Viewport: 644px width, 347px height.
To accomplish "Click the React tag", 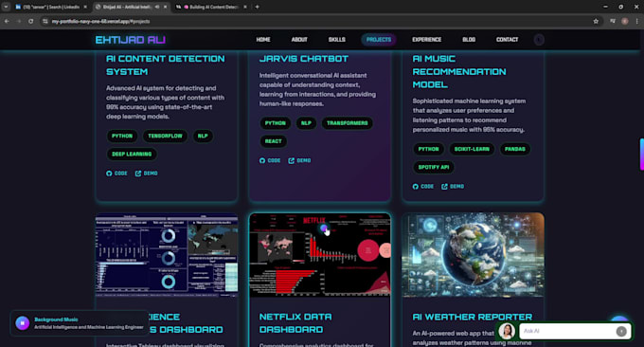I will point(273,141).
